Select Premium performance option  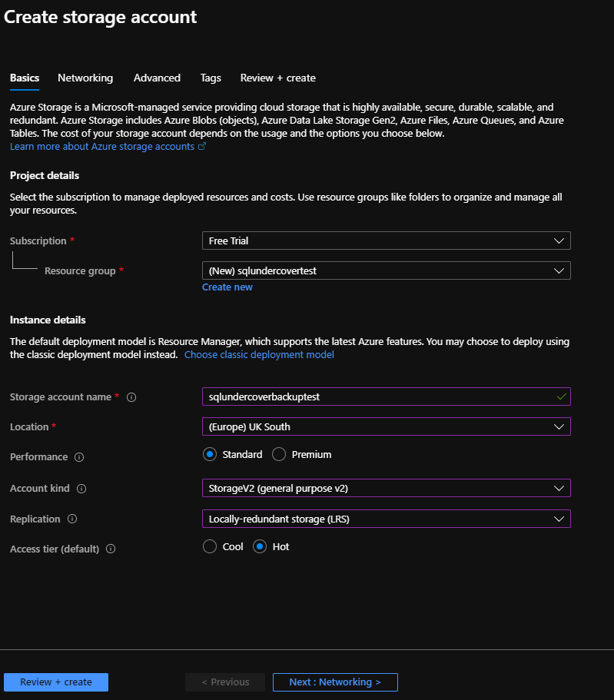(279, 455)
